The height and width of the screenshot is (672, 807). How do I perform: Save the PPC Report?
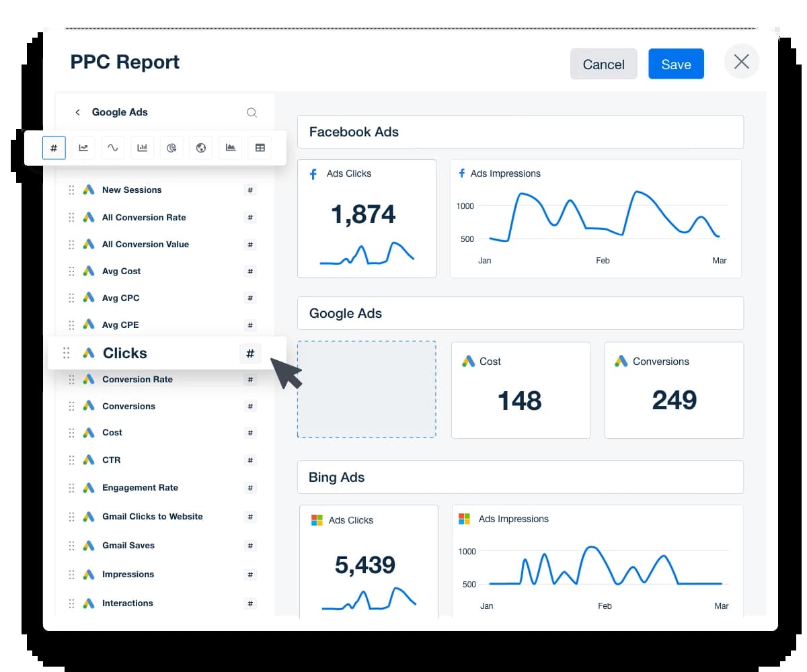[676, 64]
